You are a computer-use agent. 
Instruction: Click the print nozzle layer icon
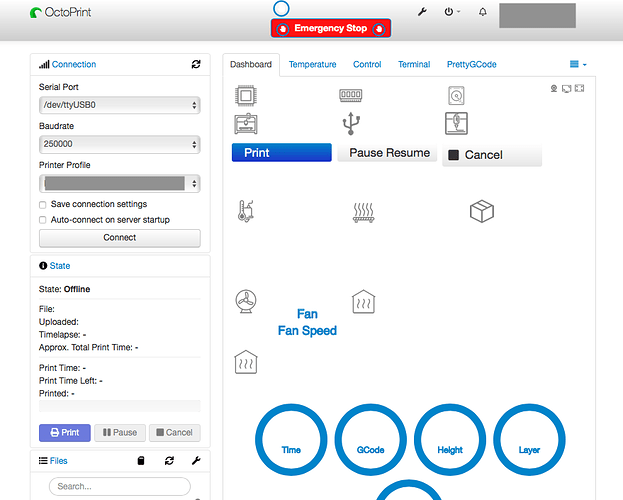[x=456, y=123]
